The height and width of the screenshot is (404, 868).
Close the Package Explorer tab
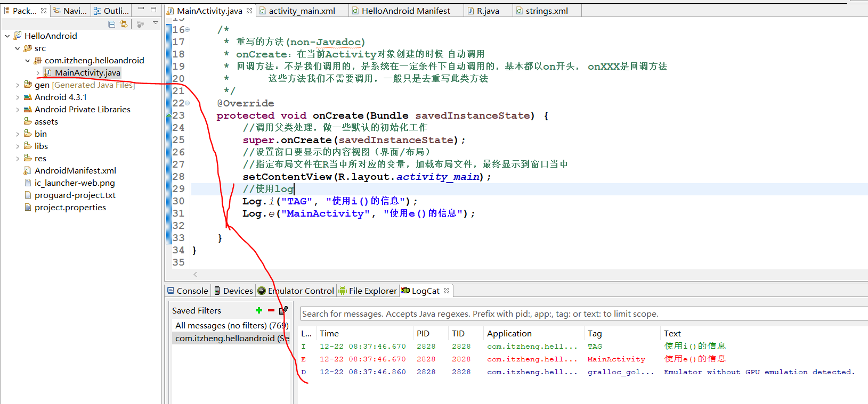[x=44, y=11]
